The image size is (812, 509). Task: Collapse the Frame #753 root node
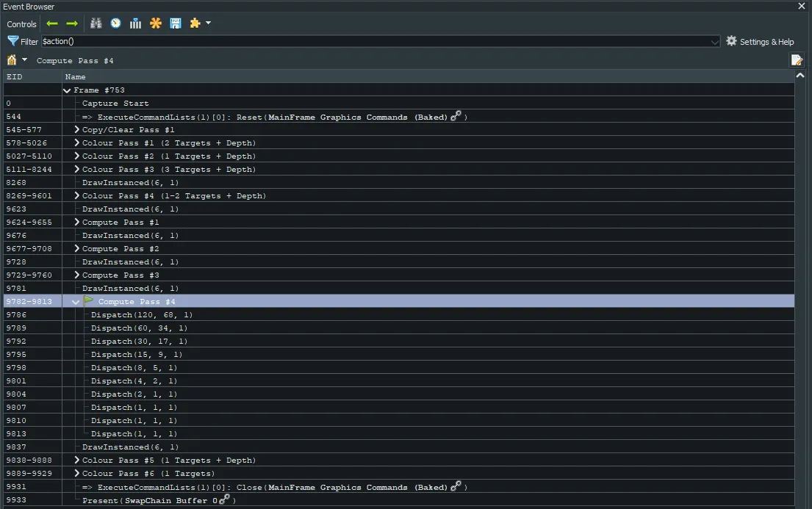tap(67, 90)
